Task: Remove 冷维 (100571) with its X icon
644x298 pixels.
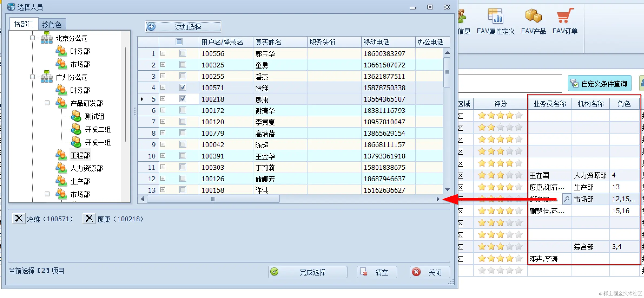Action: click(x=19, y=218)
